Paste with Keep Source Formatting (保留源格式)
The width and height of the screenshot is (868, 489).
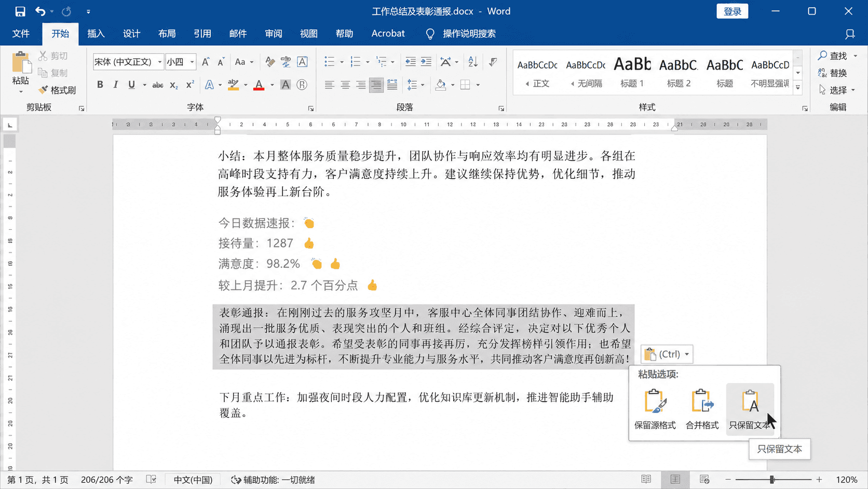(x=655, y=409)
